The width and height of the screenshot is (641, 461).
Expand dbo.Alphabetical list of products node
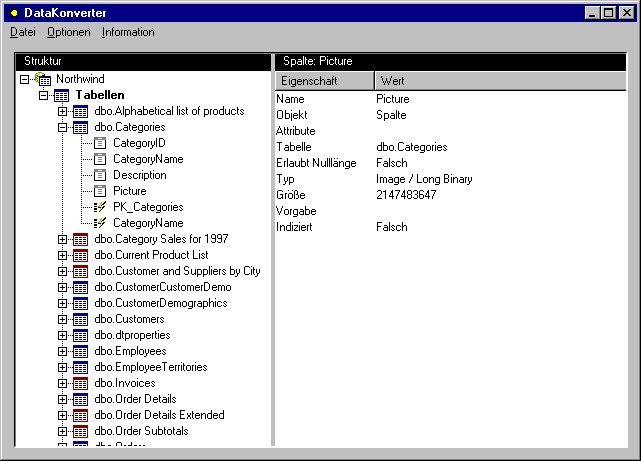62,111
